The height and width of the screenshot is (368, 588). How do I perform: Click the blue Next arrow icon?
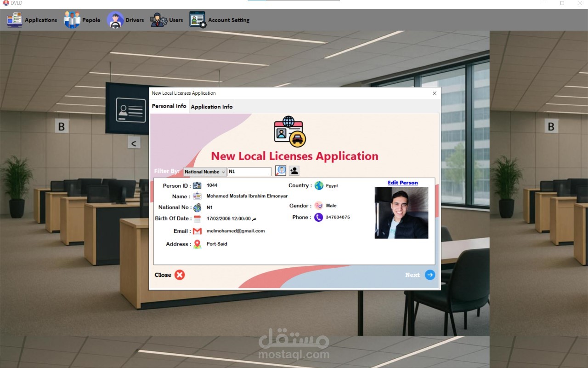coord(430,275)
